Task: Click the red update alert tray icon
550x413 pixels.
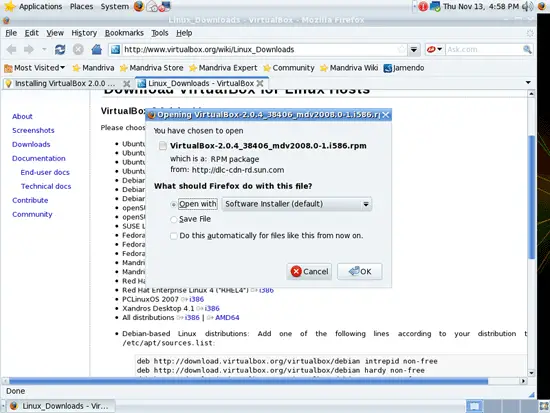Action: click(423, 6)
